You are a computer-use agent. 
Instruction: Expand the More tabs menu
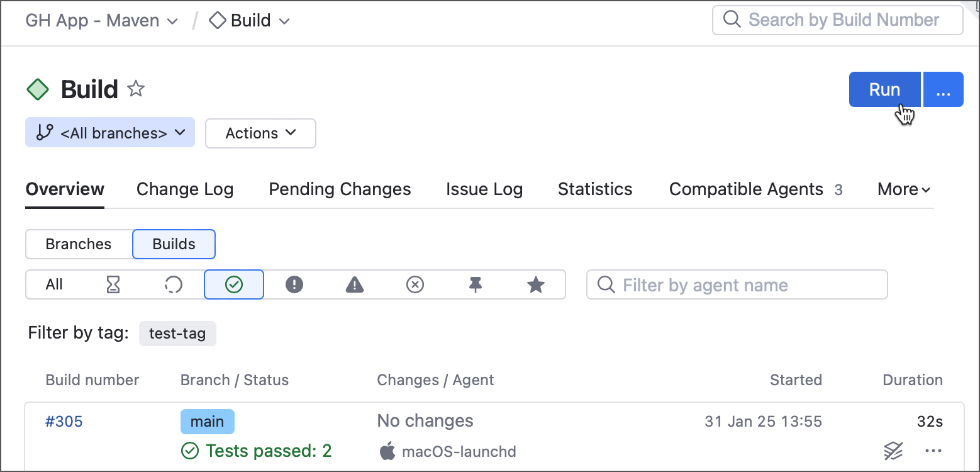(903, 189)
